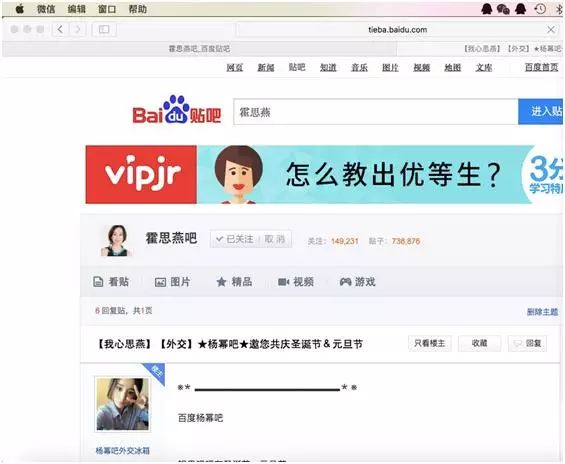Click the search field containing 霍思燕
Viewport: 565px width, 464px height.
(x=376, y=112)
